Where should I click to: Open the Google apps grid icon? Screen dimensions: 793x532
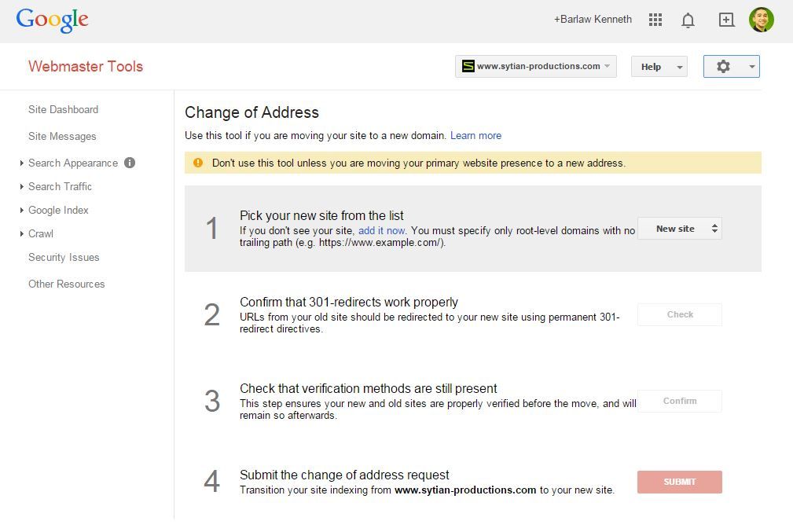[655, 20]
